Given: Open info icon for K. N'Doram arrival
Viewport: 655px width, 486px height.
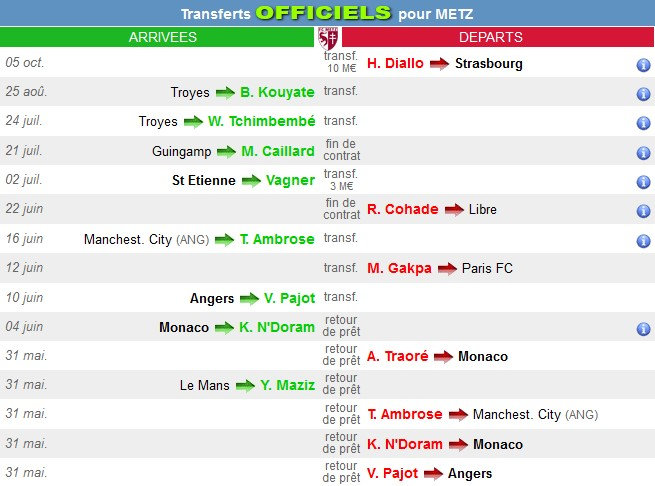Looking at the screenshot, I should pyautogui.click(x=643, y=329).
